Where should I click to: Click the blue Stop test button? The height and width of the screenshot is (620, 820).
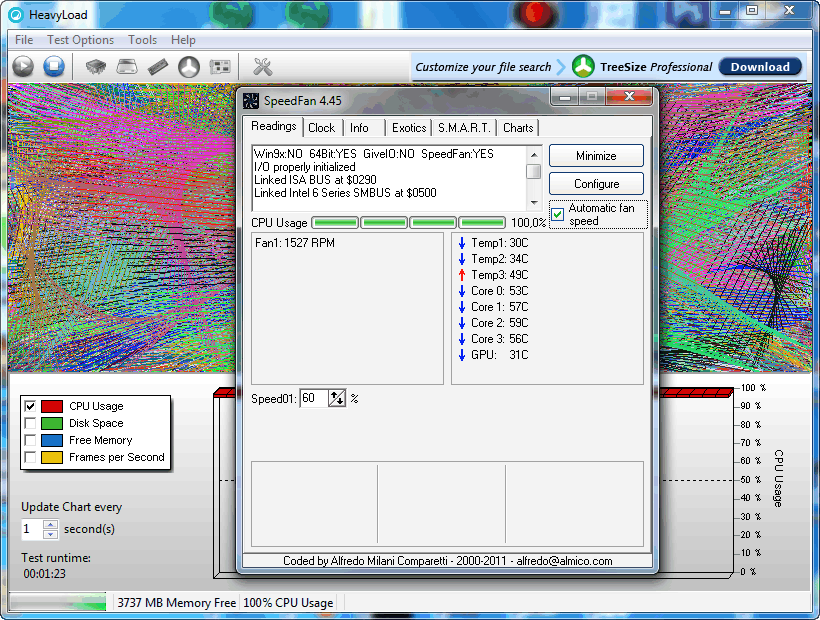(x=54, y=67)
